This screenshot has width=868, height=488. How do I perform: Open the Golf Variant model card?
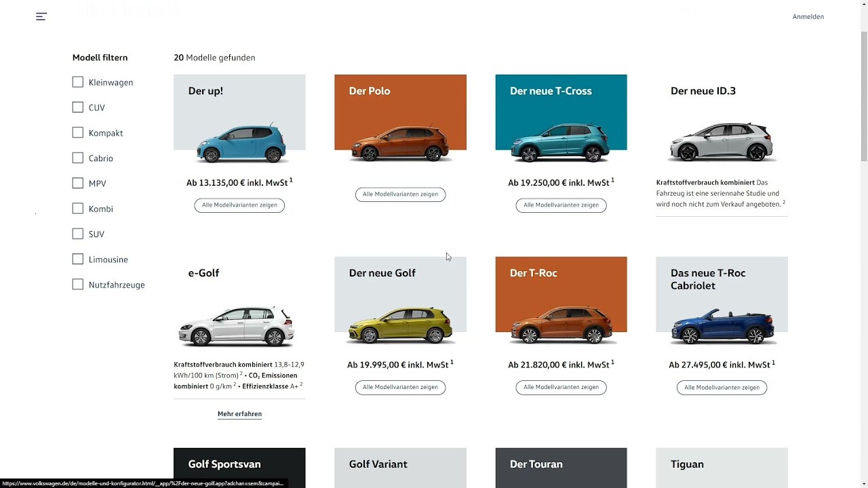[400, 468]
